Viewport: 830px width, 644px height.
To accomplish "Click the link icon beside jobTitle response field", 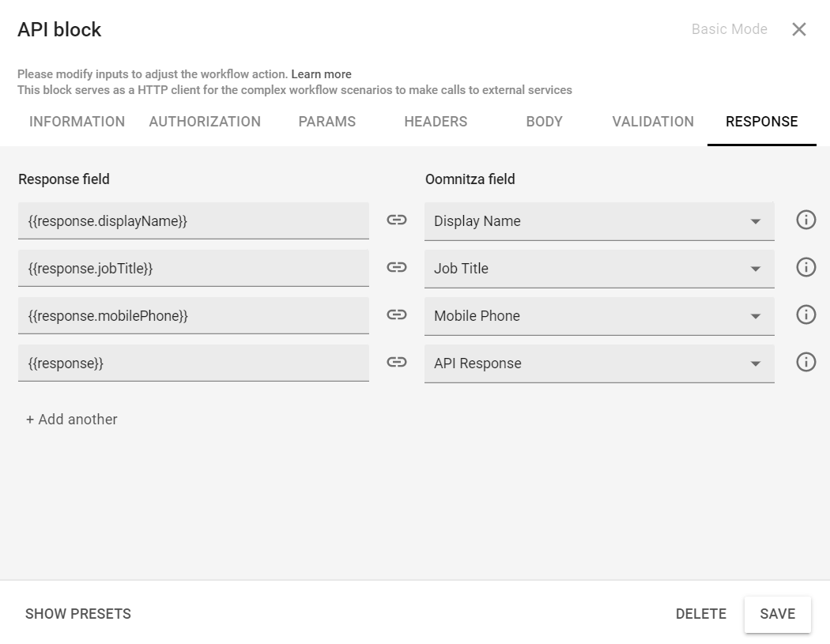I will [397, 268].
